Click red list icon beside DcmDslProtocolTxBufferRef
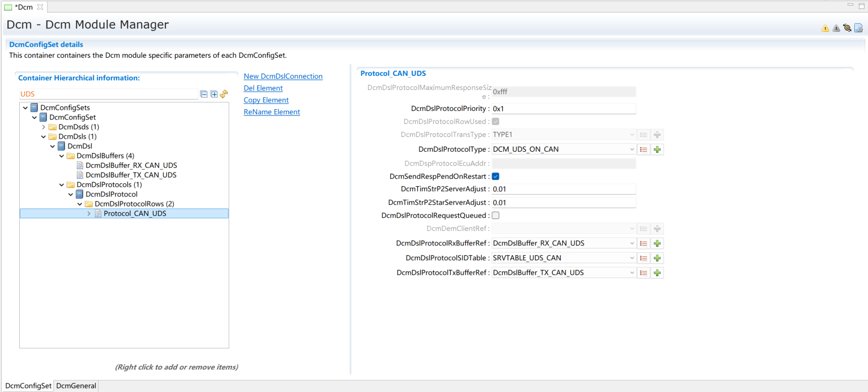 643,273
